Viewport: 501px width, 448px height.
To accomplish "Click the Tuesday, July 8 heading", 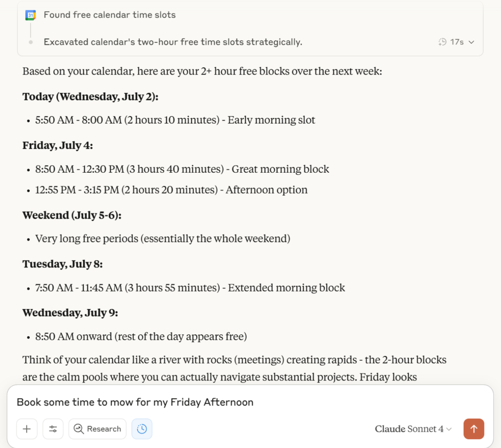I will 63,264.
